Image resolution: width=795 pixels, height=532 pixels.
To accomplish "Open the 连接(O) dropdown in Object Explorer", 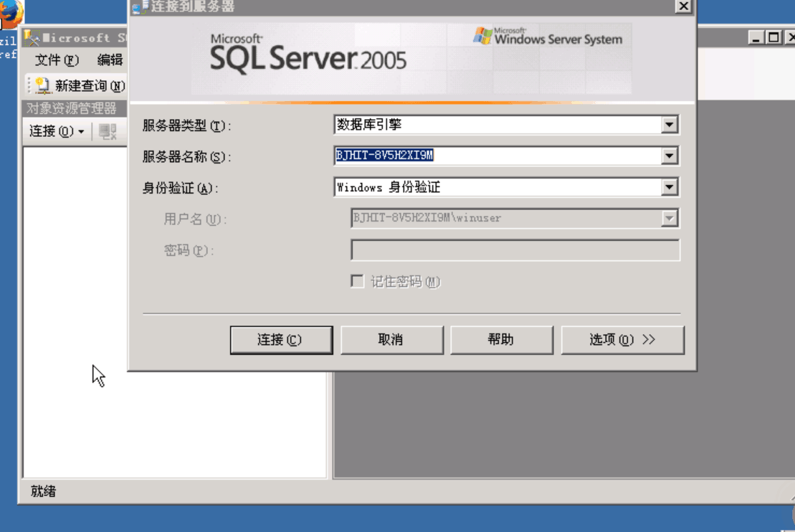I will coord(57,131).
